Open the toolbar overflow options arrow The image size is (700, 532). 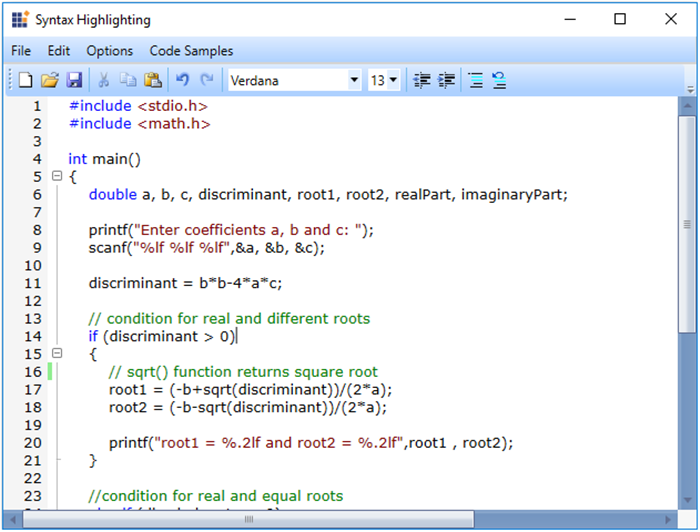(689, 87)
